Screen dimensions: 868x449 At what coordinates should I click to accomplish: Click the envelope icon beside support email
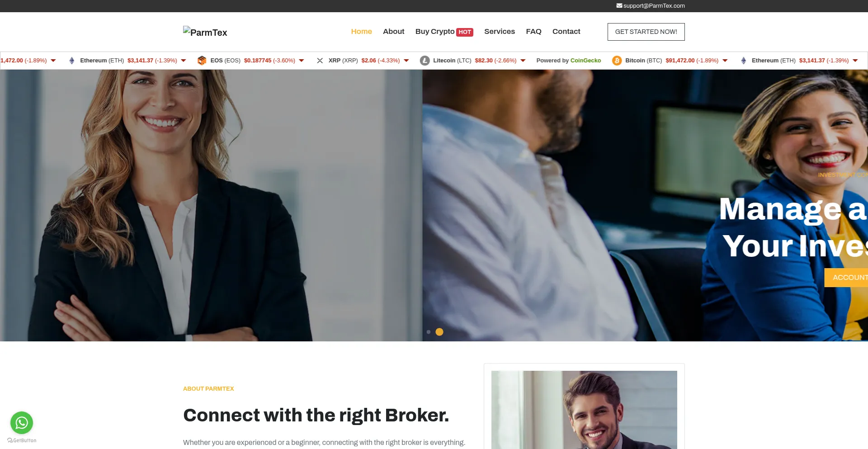click(619, 6)
